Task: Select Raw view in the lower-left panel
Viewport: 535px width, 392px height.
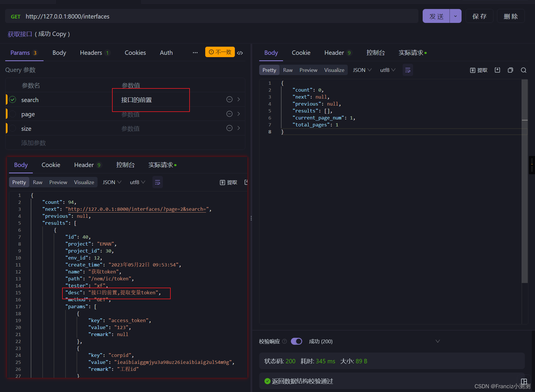Action: (37, 182)
